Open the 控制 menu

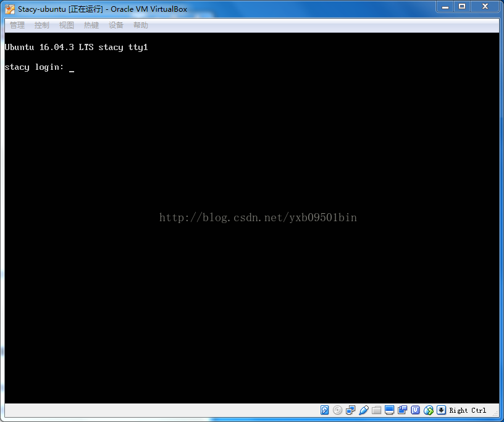(42, 25)
